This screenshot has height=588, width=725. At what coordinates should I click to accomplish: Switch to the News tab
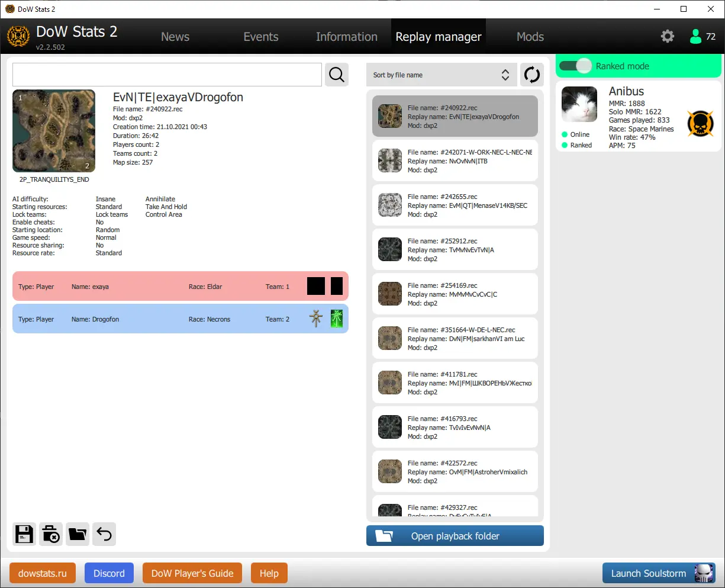coord(175,37)
